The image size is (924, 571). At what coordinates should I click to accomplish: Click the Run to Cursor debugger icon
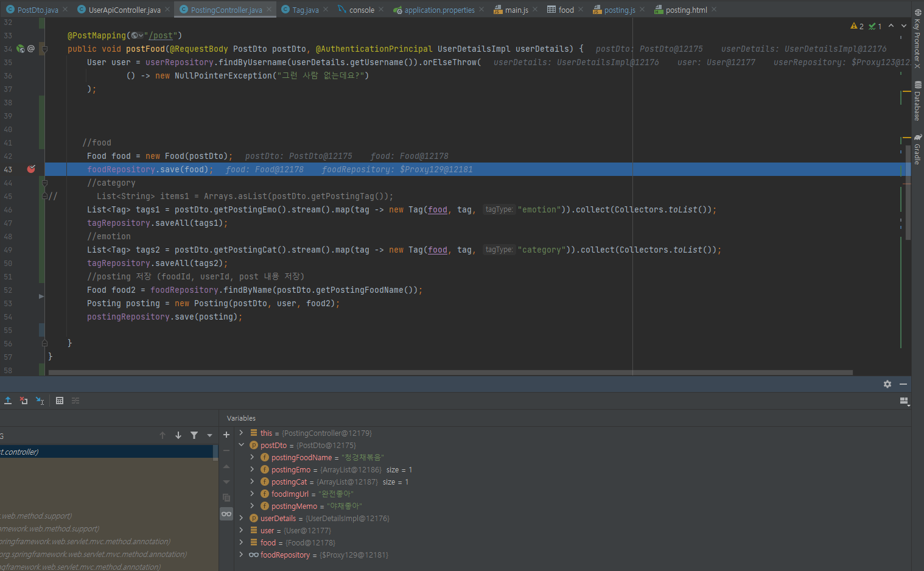40,401
